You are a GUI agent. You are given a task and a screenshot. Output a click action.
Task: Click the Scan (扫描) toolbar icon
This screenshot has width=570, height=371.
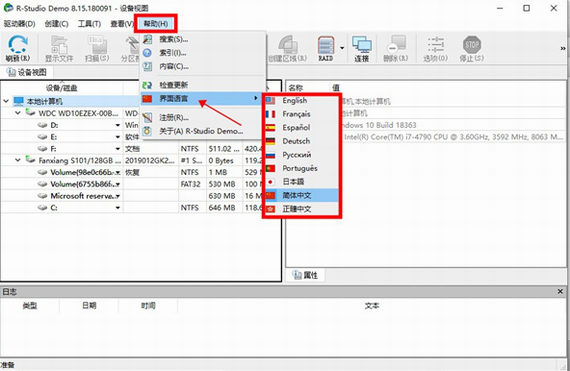(97, 48)
